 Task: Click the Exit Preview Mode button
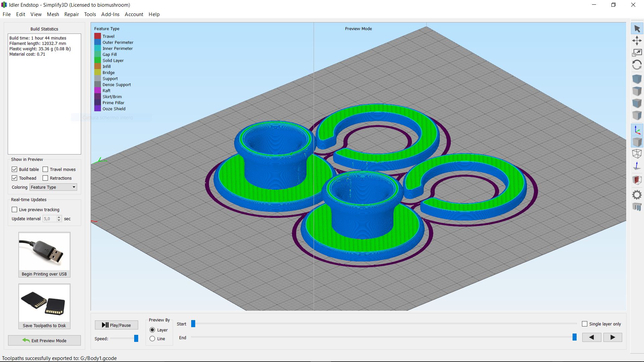coord(44,341)
